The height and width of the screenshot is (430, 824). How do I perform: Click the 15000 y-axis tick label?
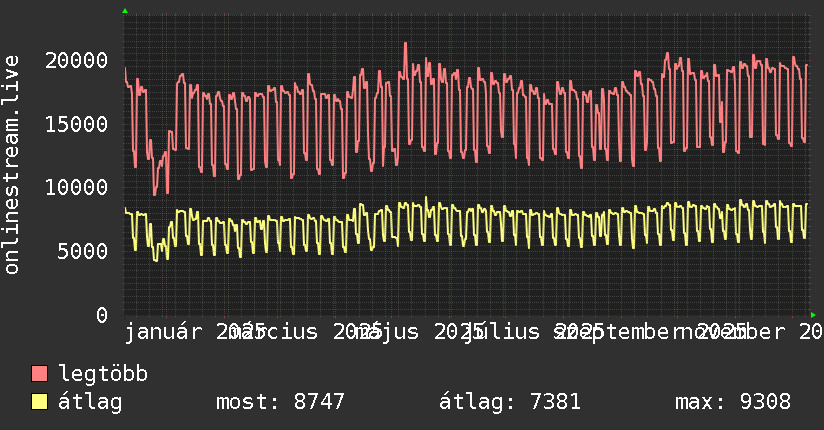tap(76, 125)
